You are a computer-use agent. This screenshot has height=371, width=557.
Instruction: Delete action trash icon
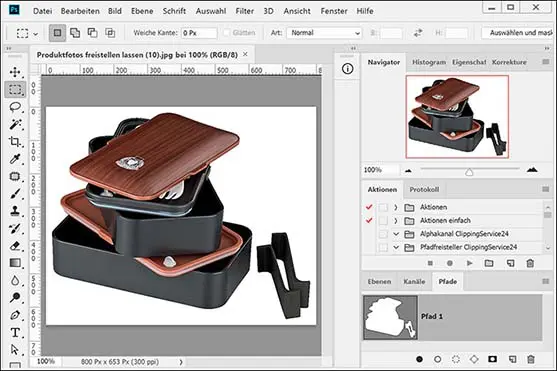(530, 263)
